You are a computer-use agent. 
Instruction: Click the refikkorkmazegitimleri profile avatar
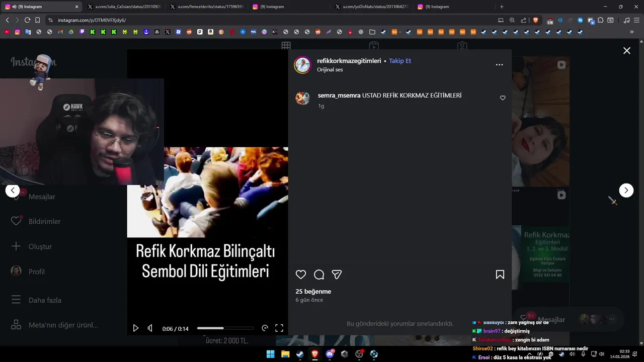(x=303, y=65)
